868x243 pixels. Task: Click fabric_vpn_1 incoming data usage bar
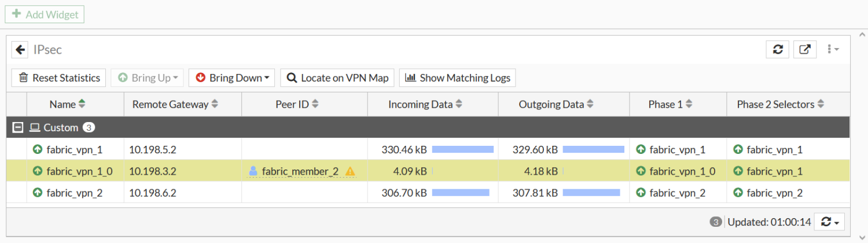pos(462,150)
